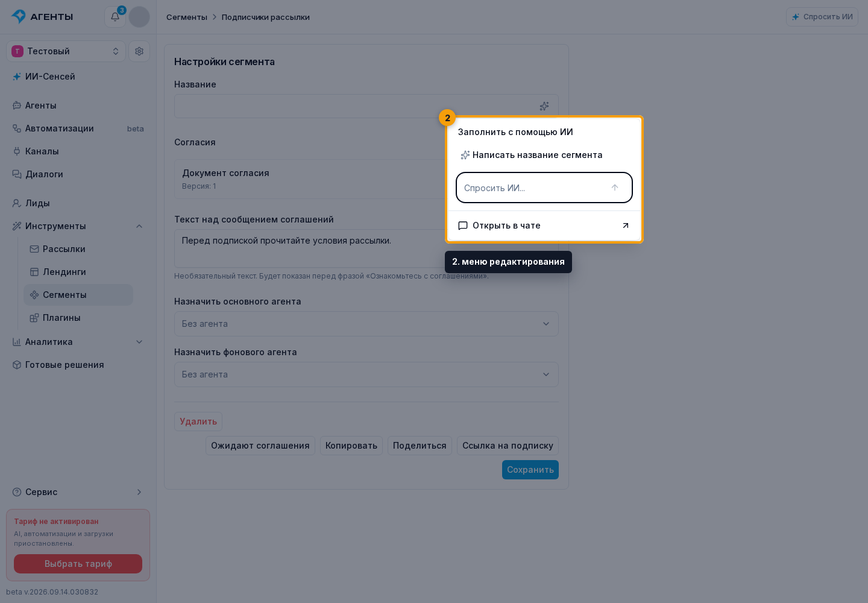Go to Агенты section
Screen dimensions: 868x603
(78, 106)
